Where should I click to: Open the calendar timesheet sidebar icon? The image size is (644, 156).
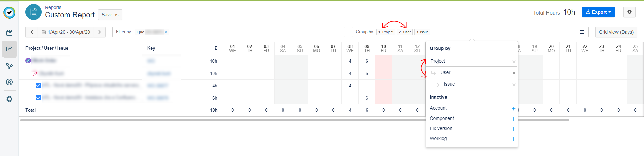tap(9, 33)
